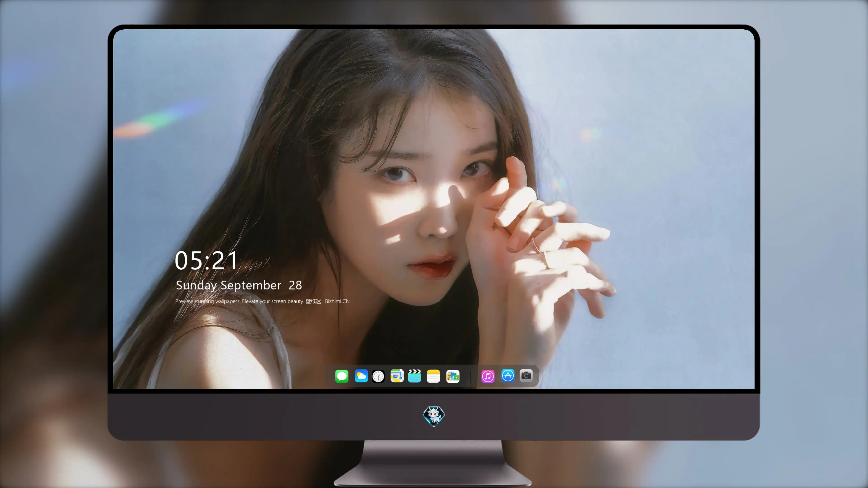Open the photo collage app icon
This screenshot has height=488, width=868.
pyautogui.click(x=453, y=376)
